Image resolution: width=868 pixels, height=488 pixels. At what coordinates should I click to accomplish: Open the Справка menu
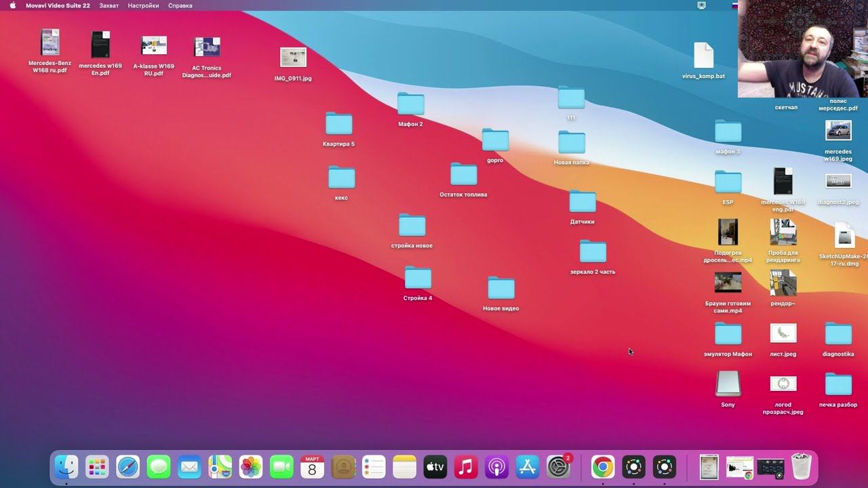click(x=180, y=5)
